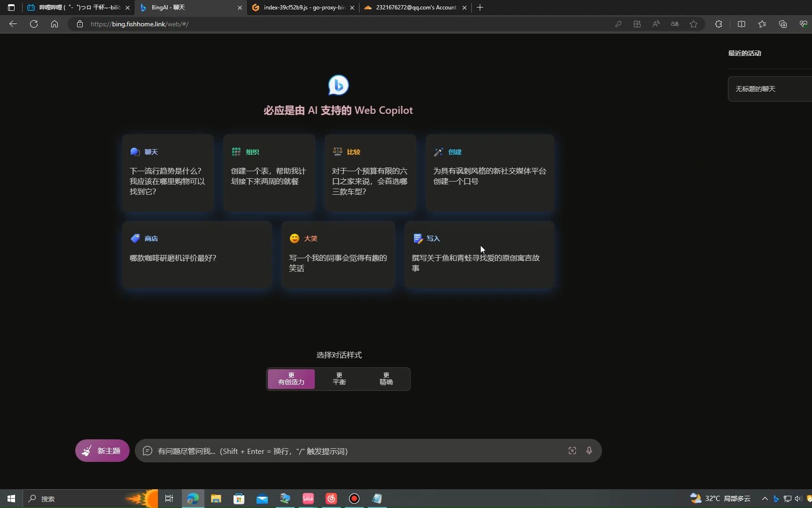
Task: Open tab actions menu icon
Action: tap(11, 8)
